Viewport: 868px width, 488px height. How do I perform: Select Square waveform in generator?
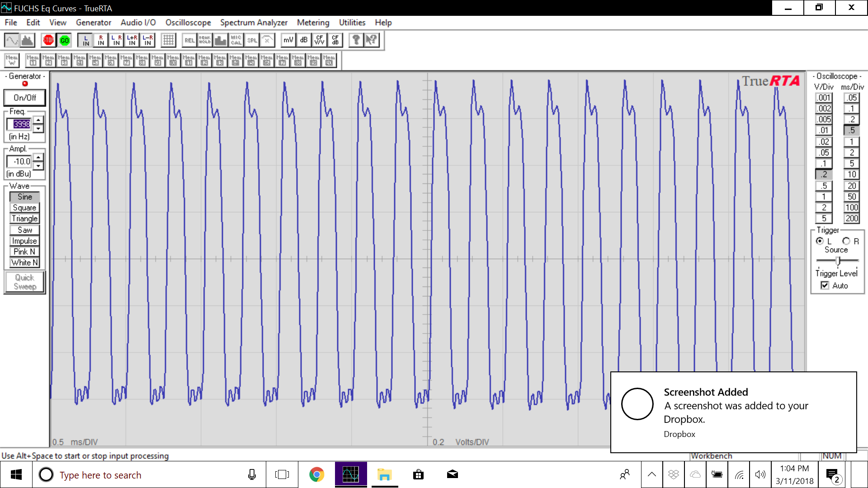tap(25, 208)
